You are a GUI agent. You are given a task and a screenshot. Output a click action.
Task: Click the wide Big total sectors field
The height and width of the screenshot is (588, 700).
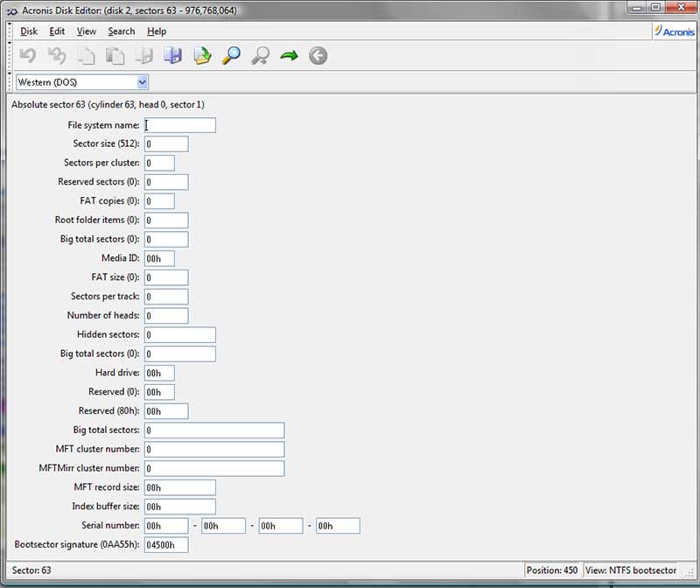click(x=214, y=430)
